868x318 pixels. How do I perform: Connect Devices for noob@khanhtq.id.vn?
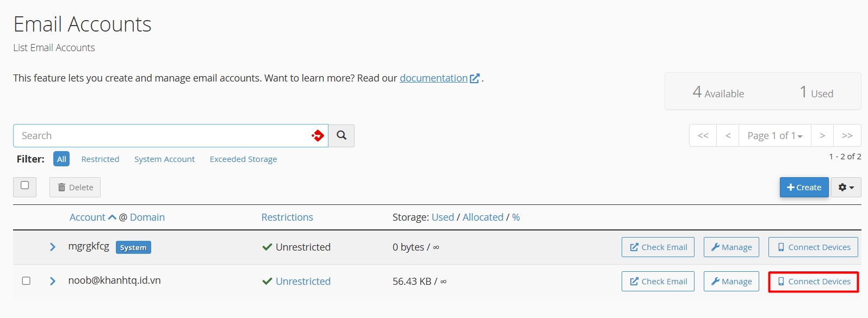(x=814, y=282)
